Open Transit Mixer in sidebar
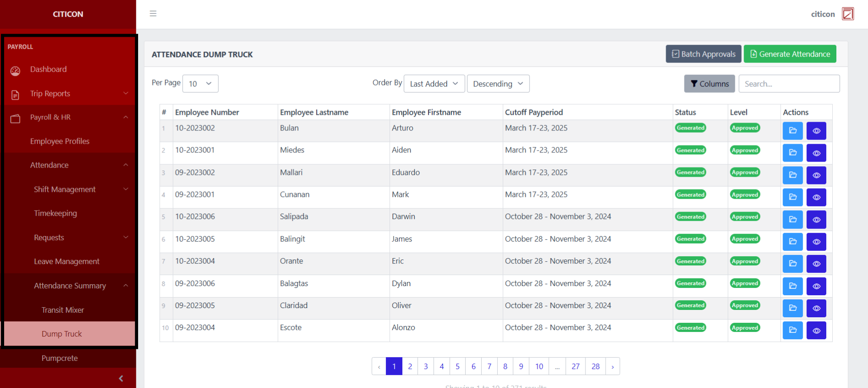 (63, 310)
